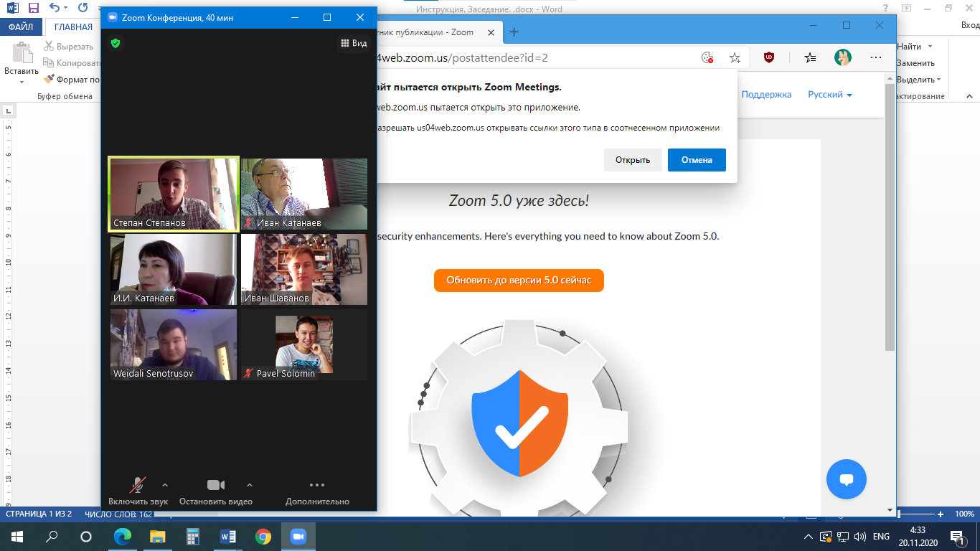This screenshot has width=980, height=551.
Task: Switch to Zoom from the taskbar
Action: (x=298, y=536)
